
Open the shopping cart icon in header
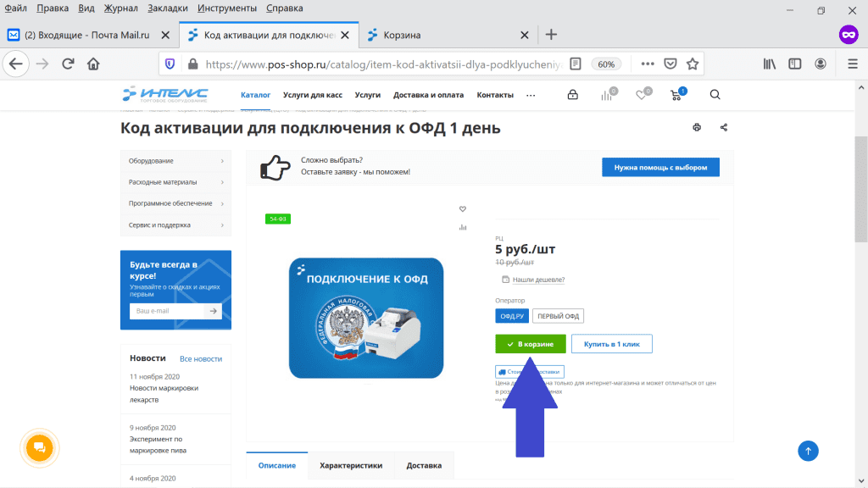pyautogui.click(x=676, y=95)
